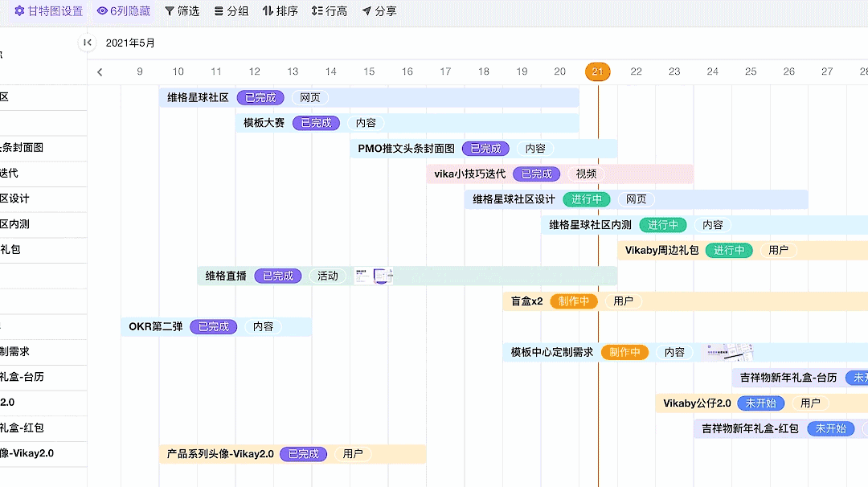Viewport: 868px width, 487px height.
Task: Toggle the 6列隐藏 hidden columns eye
Action: point(124,11)
